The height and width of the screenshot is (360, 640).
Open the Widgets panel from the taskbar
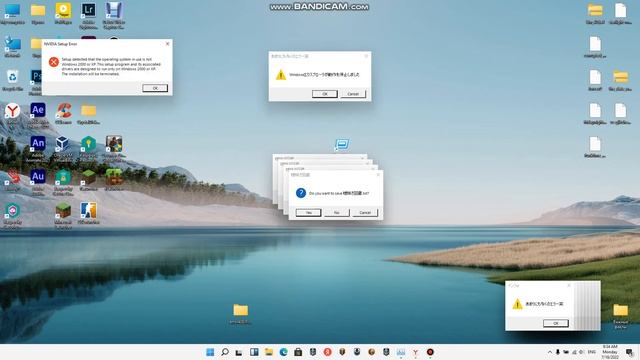[x=254, y=352]
